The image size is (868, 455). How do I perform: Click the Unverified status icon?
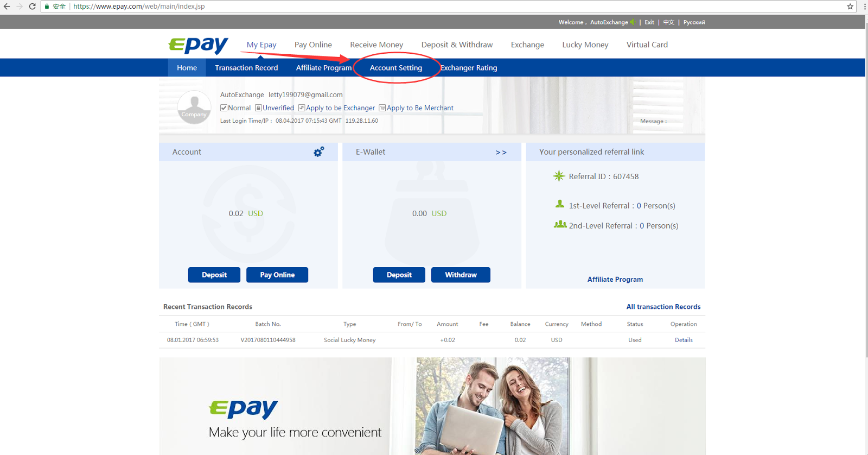click(258, 108)
